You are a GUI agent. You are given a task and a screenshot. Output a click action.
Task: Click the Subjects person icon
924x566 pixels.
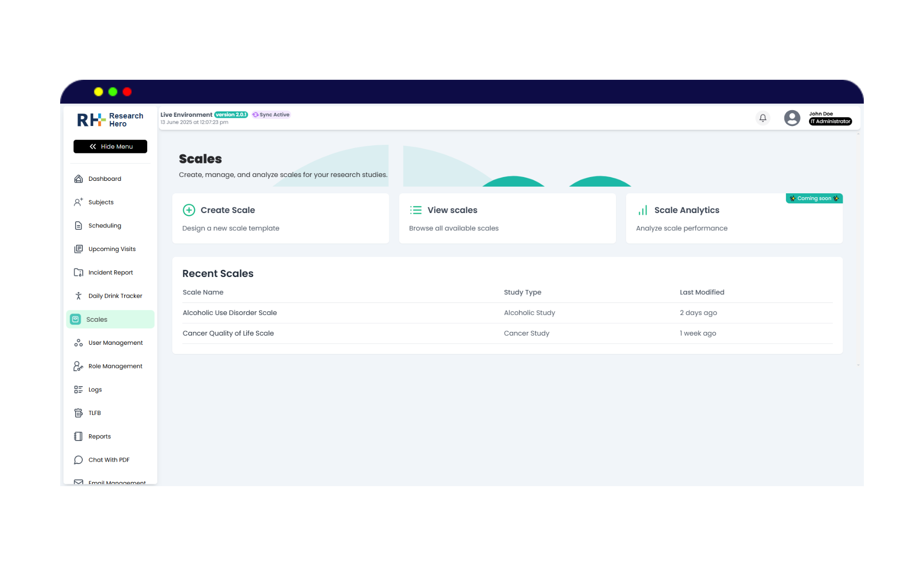point(78,202)
